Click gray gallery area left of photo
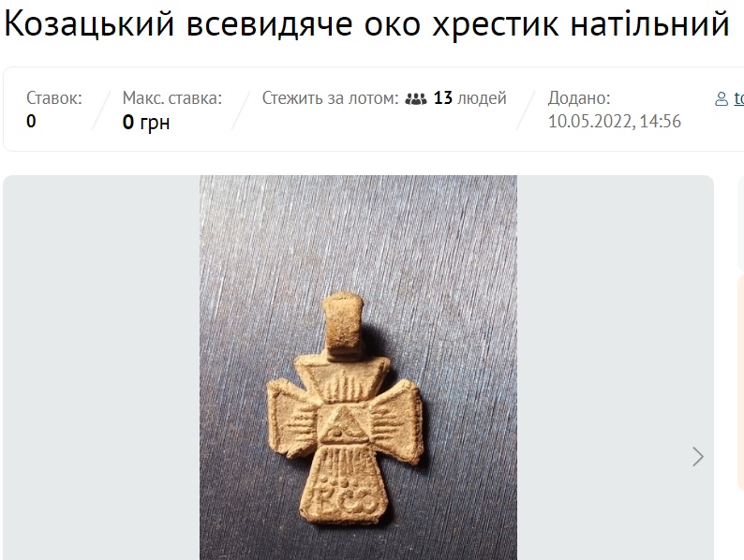Screen dimensions: 744x560 pos(101,367)
